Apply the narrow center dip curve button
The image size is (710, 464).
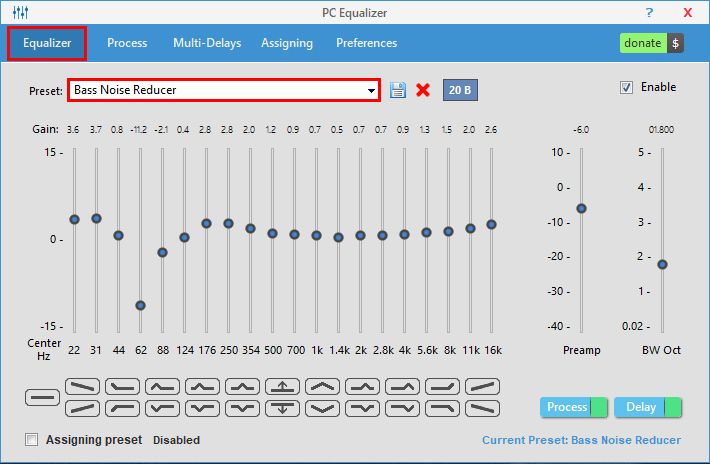(242, 408)
